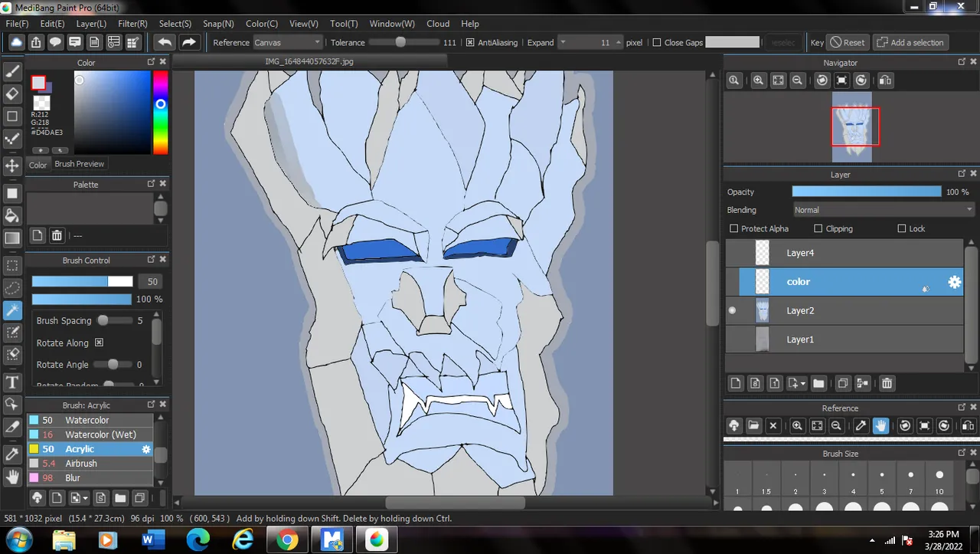Adjust the layer Opacity slider

coord(866,192)
